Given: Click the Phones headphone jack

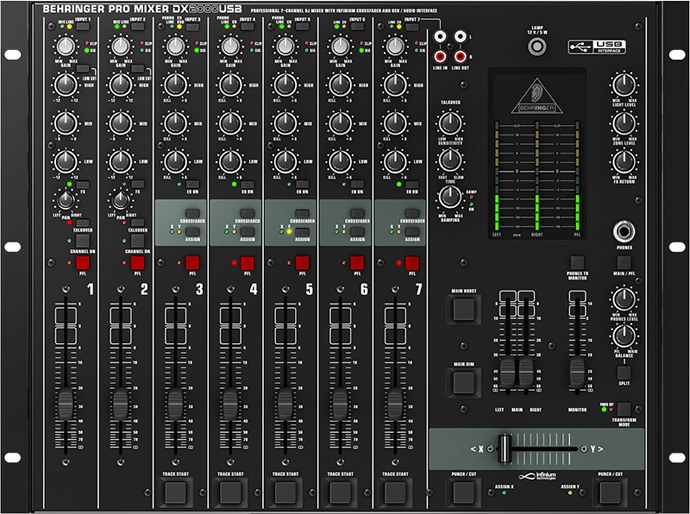Looking at the screenshot, I should (x=625, y=228).
